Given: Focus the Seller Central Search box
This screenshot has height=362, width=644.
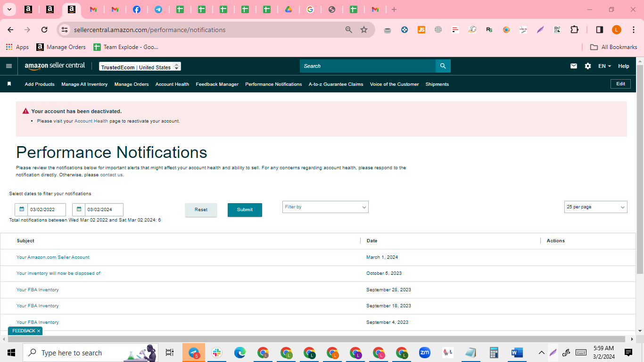Looking at the screenshot, I should click(x=368, y=66).
